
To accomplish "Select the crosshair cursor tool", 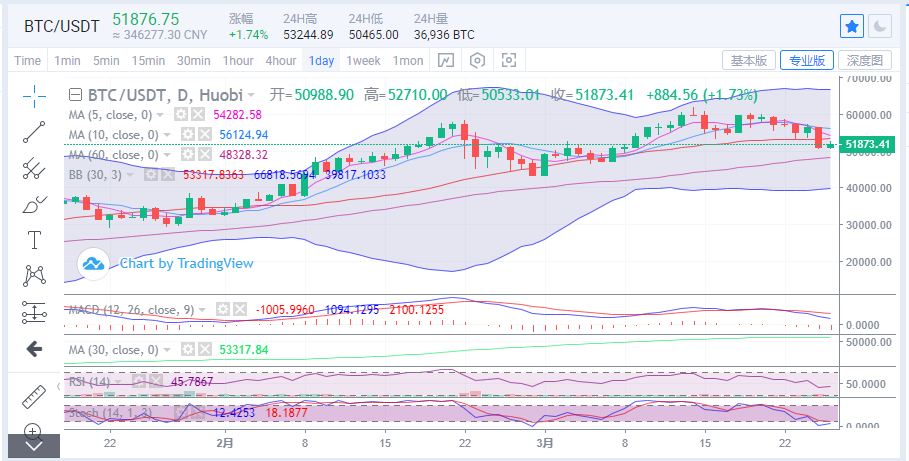I will (34, 96).
